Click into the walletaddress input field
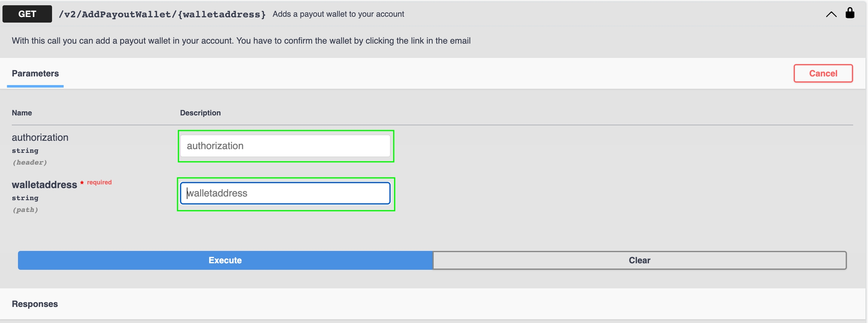The image size is (868, 323). [x=285, y=193]
